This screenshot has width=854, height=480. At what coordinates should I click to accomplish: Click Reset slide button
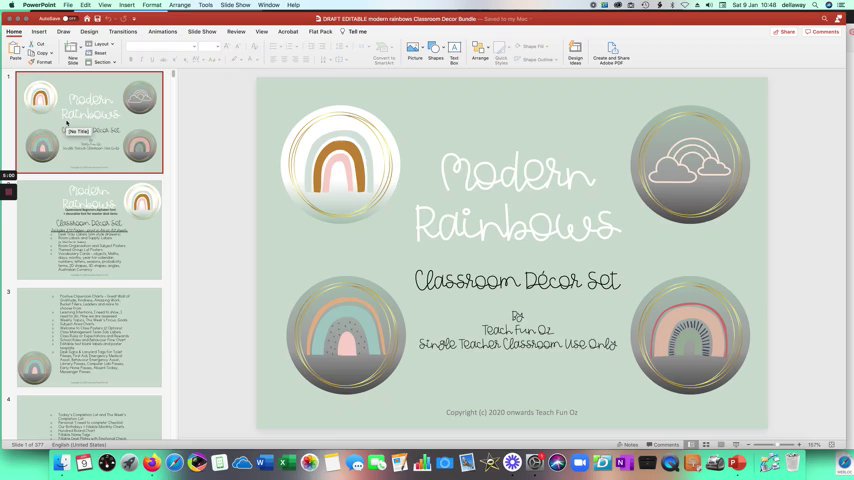point(96,53)
